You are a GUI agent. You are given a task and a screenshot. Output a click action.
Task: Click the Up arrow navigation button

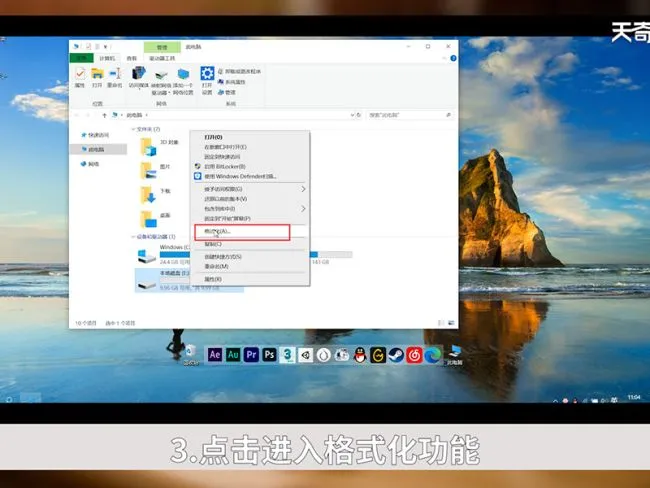[104, 115]
